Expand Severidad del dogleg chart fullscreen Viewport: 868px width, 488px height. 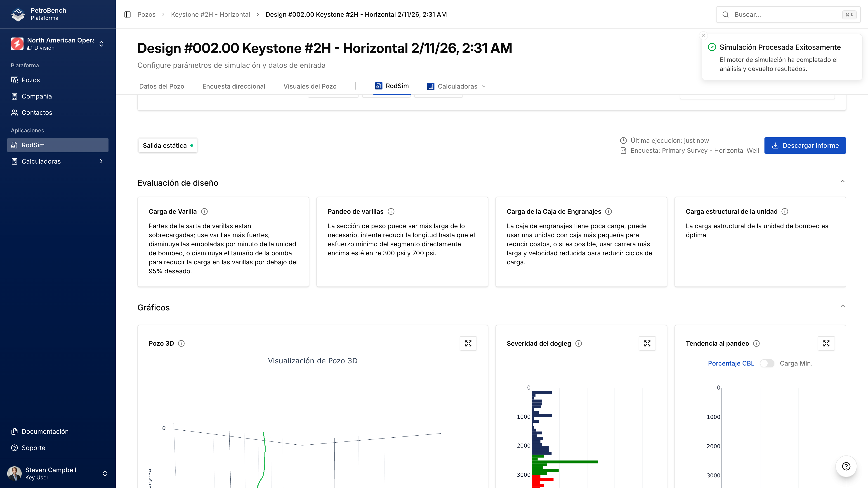point(647,343)
